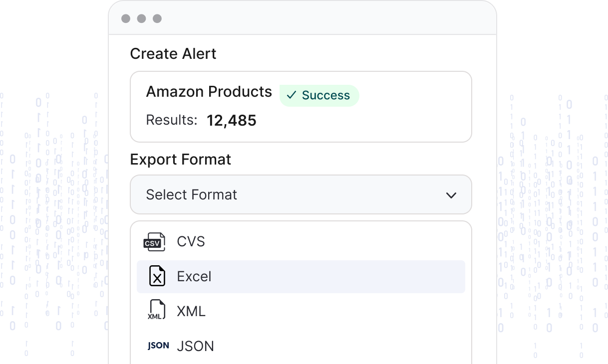This screenshot has height=364, width=608.
Task: Click the CSV file icon
Action: pyautogui.click(x=154, y=242)
